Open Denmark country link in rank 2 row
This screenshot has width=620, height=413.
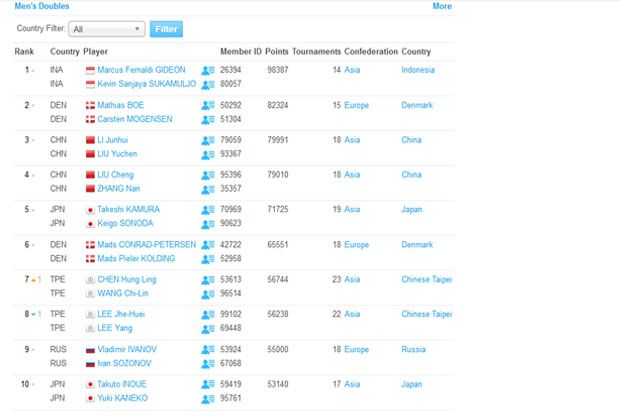[417, 105]
